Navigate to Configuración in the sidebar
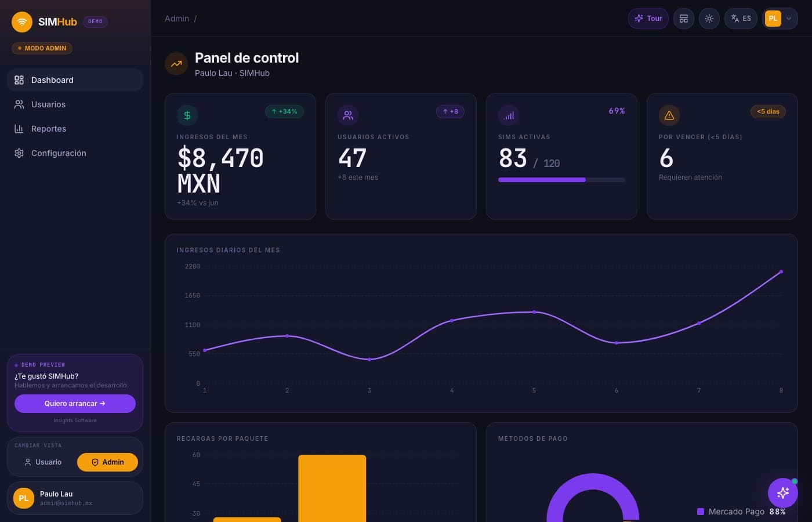 [x=75, y=153]
